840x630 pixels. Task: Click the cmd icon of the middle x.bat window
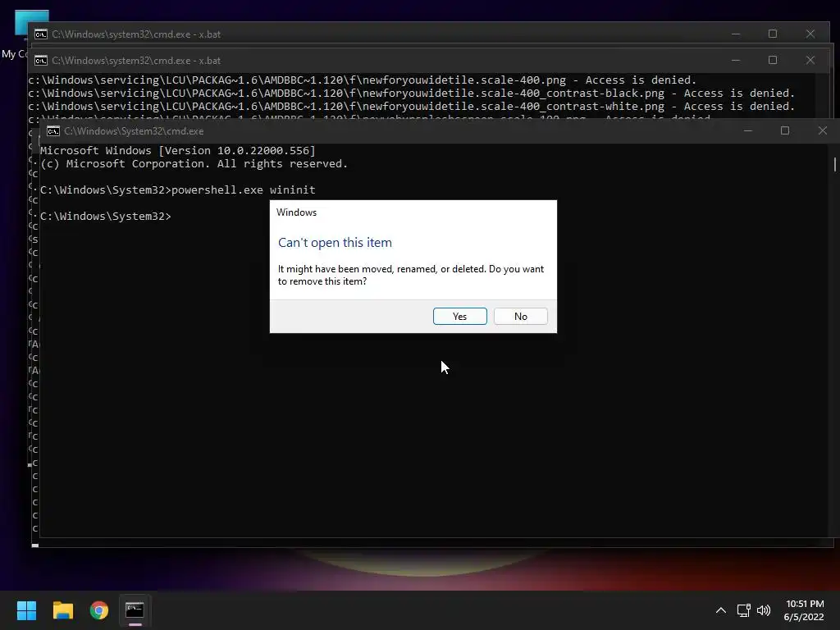coord(41,61)
